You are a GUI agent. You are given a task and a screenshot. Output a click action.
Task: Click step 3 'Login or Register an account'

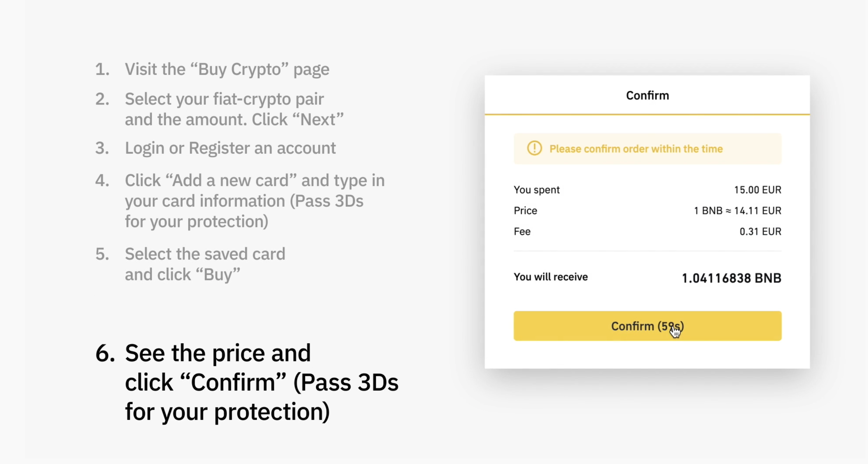coord(215,148)
